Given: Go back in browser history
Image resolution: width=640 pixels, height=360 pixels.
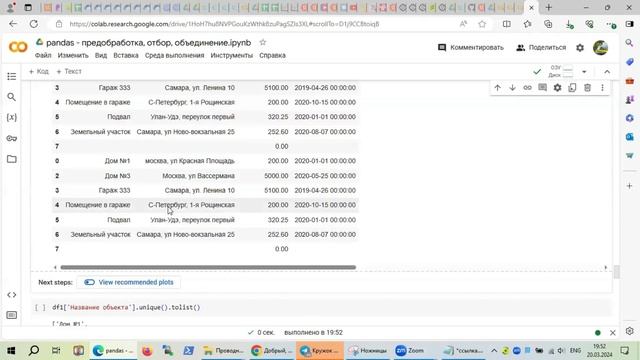Looking at the screenshot, I should (13, 24).
